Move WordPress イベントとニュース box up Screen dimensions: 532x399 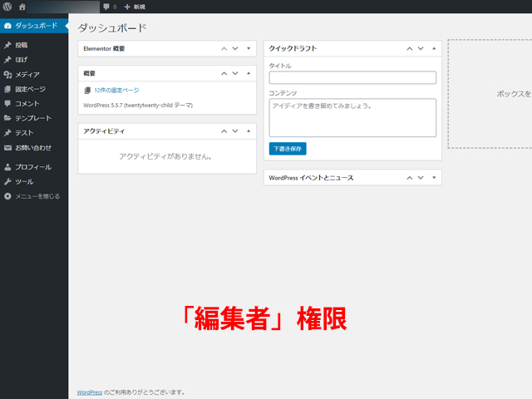tap(410, 177)
